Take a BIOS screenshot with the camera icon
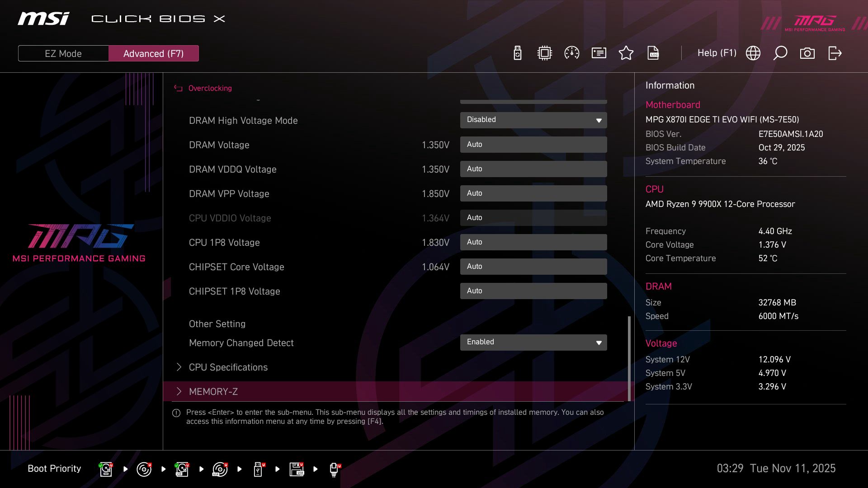Image resolution: width=868 pixels, height=488 pixels. coord(807,53)
